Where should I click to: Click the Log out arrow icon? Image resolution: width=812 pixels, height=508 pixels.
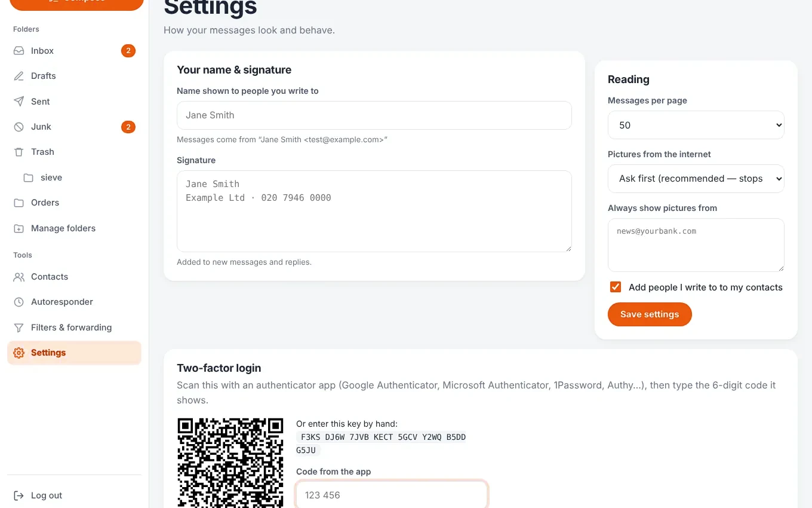[19, 495]
